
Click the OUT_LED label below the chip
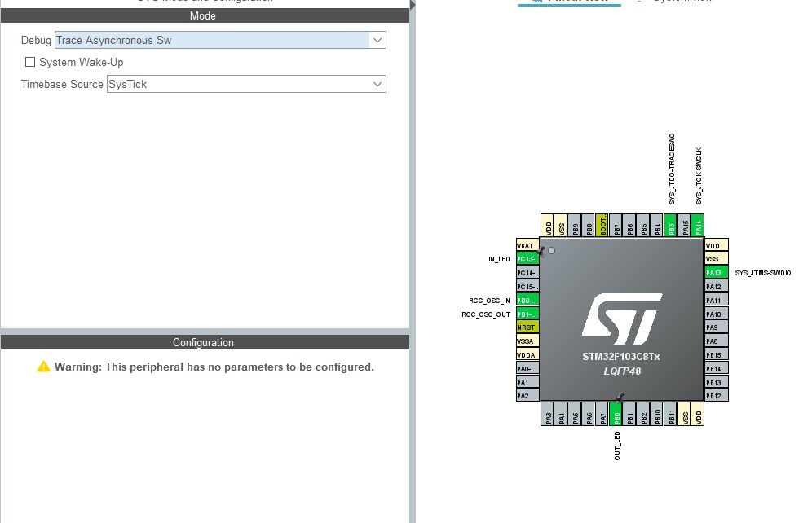(x=617, y=446)
